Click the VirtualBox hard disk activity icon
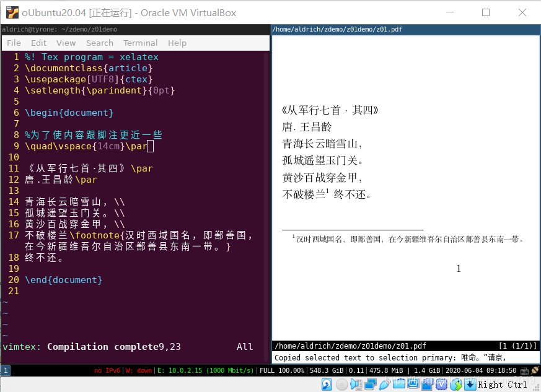The height and width of the screenshot is (392, 541). [327, 385]
